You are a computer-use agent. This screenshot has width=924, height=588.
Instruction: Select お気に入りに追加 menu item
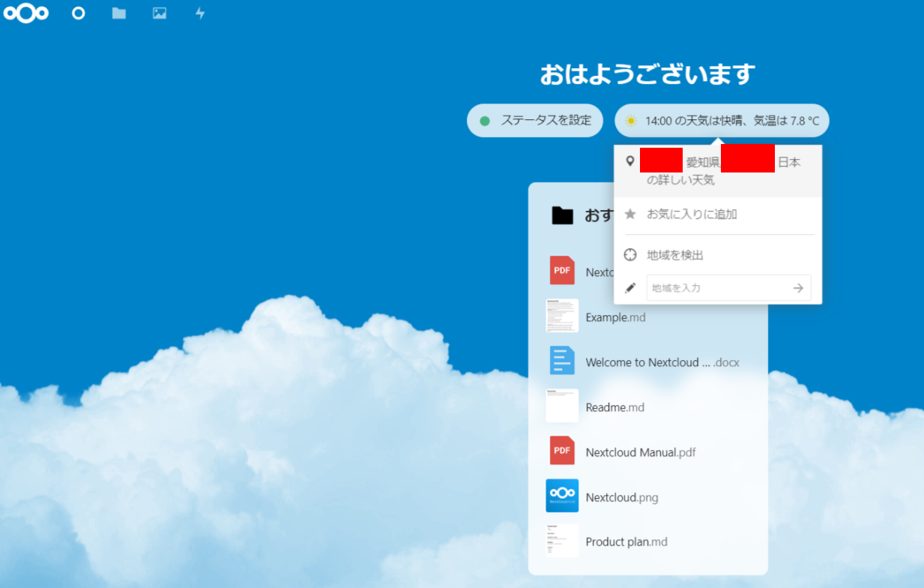(718, 214)
